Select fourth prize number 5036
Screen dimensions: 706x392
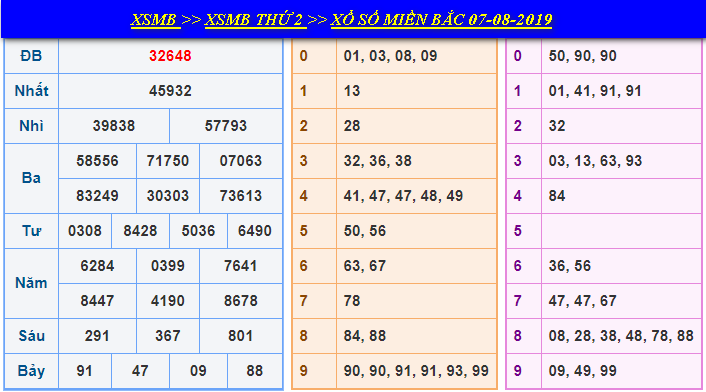pos(198,231)
